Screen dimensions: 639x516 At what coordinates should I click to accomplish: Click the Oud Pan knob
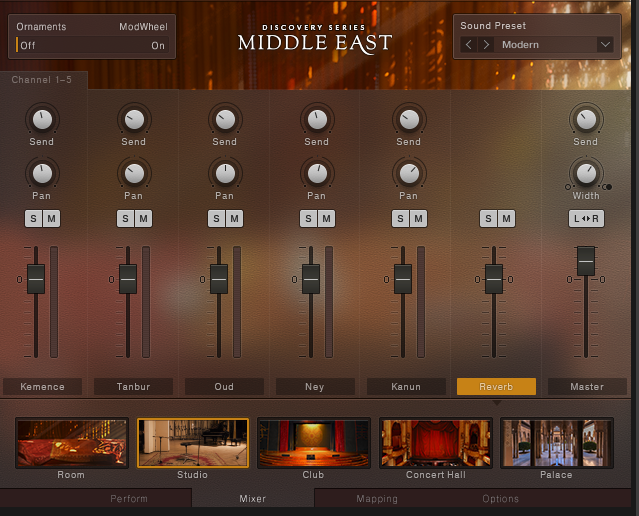[x=225, y=174]
